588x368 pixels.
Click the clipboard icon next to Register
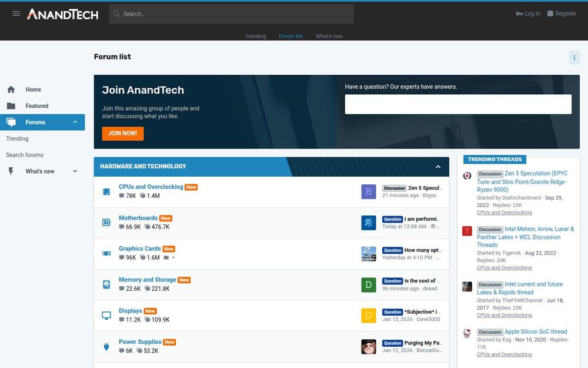pos(550,14)
